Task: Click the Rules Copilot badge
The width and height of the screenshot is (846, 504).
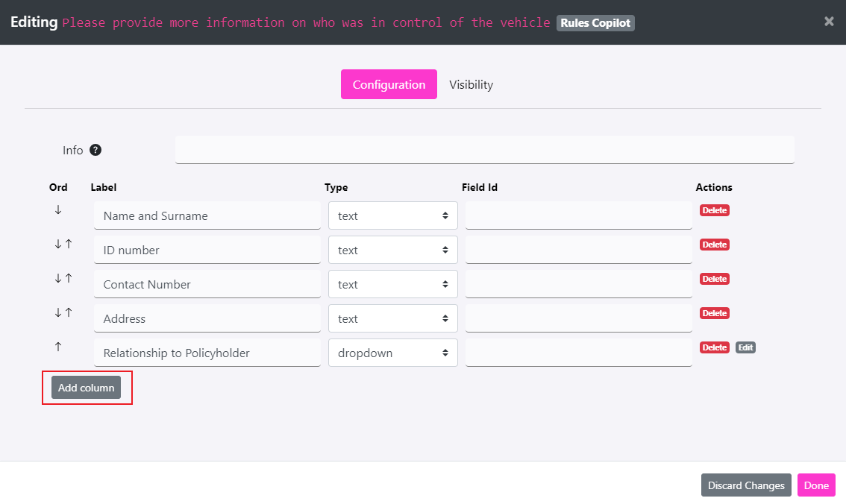Action: [x=595, y=22]
